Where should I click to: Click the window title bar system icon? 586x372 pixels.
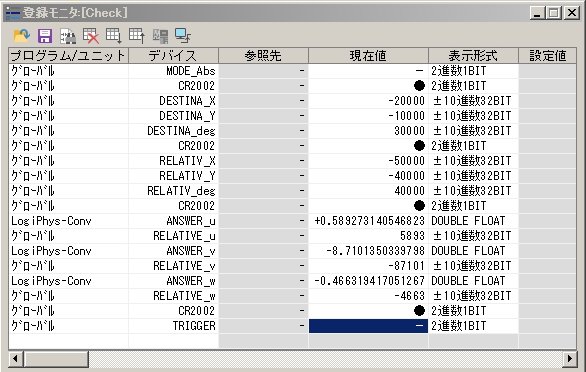click(13, 13)
